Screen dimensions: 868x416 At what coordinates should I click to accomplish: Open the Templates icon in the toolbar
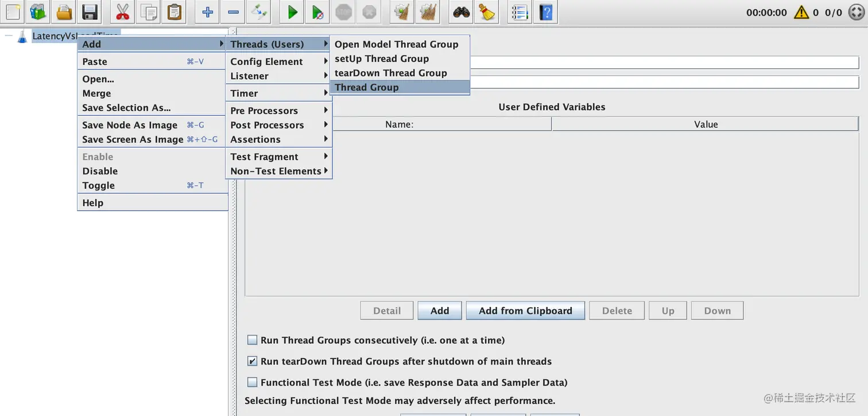coord(38,11)
